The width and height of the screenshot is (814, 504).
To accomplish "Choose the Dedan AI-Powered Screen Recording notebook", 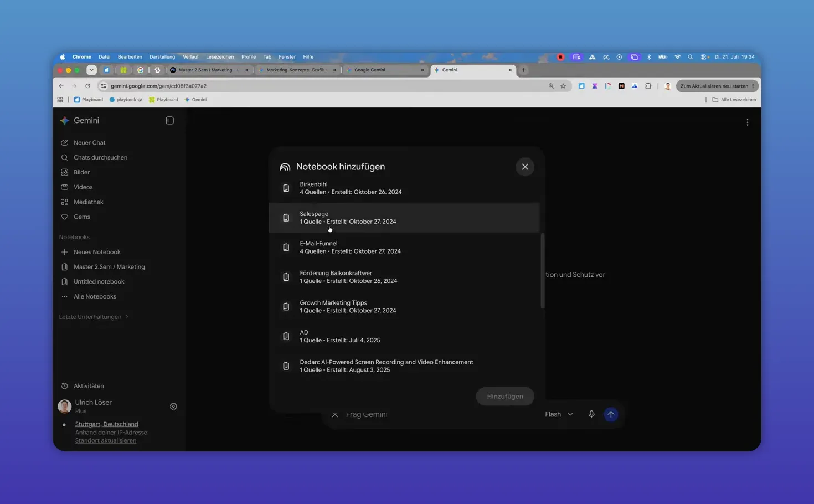I will 404,366.
